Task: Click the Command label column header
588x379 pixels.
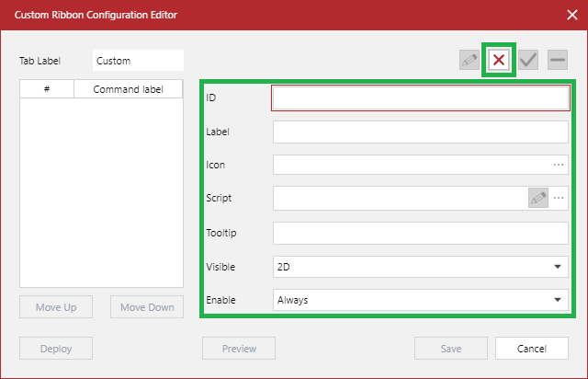Action: (128, 89)
